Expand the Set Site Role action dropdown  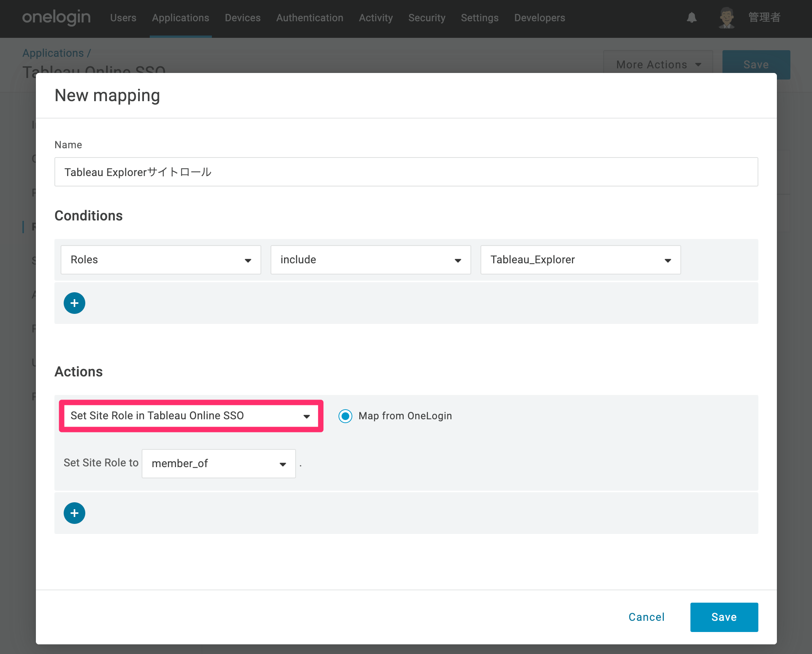(191, 416)
